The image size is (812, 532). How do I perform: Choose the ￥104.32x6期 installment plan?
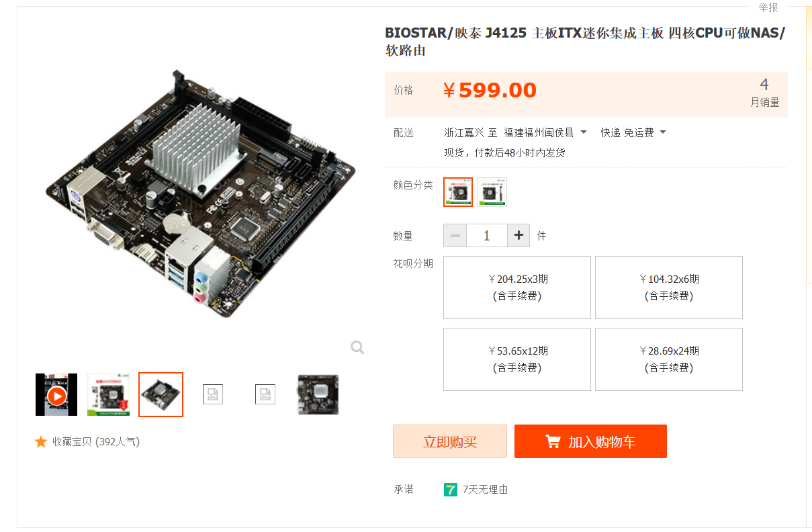point(669,287)
